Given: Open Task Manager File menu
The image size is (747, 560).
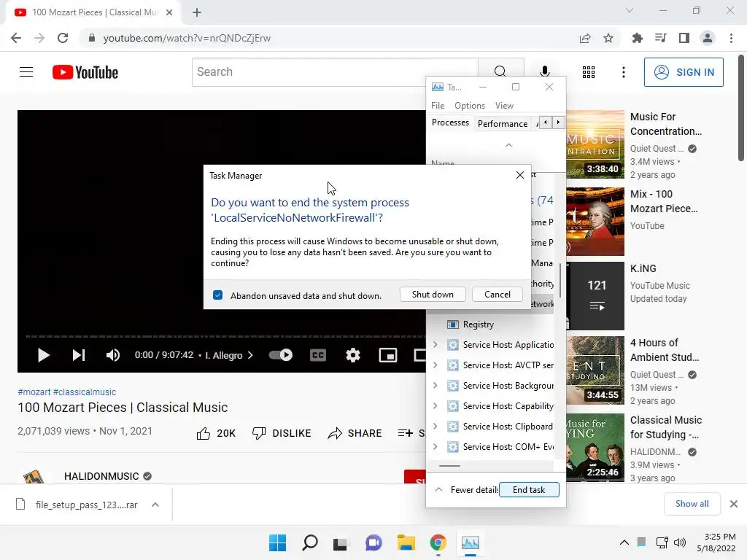Looking at the screenshot, I should (438, 106).
